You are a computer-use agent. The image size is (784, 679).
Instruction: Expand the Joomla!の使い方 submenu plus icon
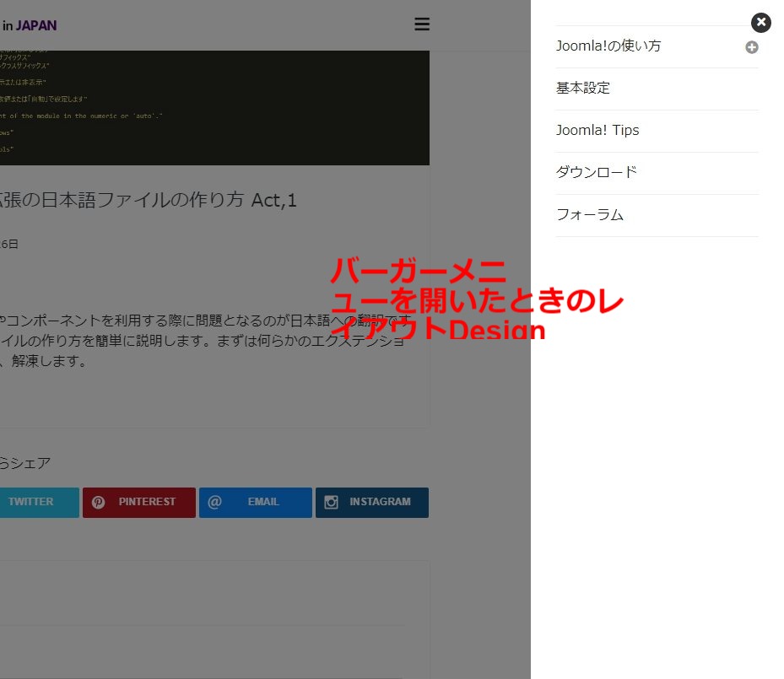(751, 47)
